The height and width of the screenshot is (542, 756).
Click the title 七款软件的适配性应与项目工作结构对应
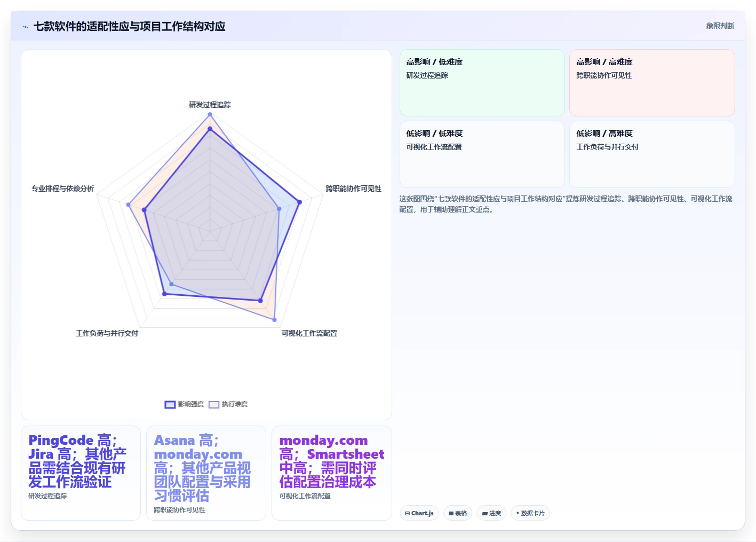pyautogui.click(x=130, y=26)
